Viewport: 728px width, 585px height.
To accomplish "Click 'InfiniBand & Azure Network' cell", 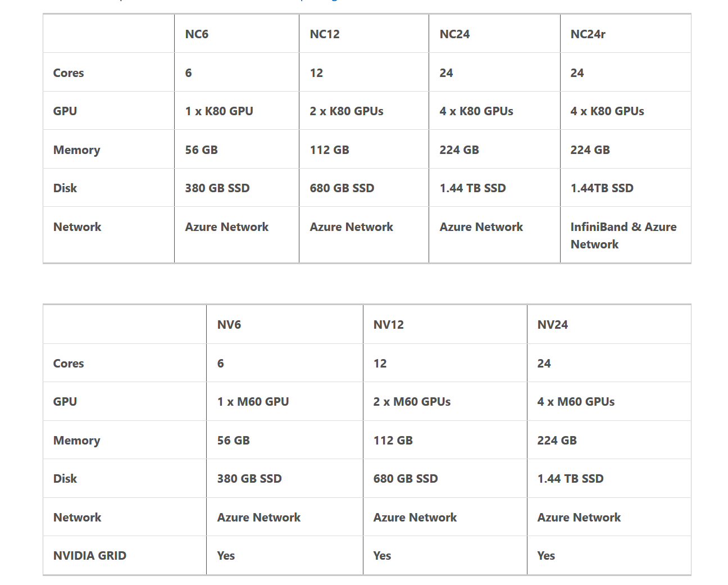I will pyautogui.click(x=626, y=235).
